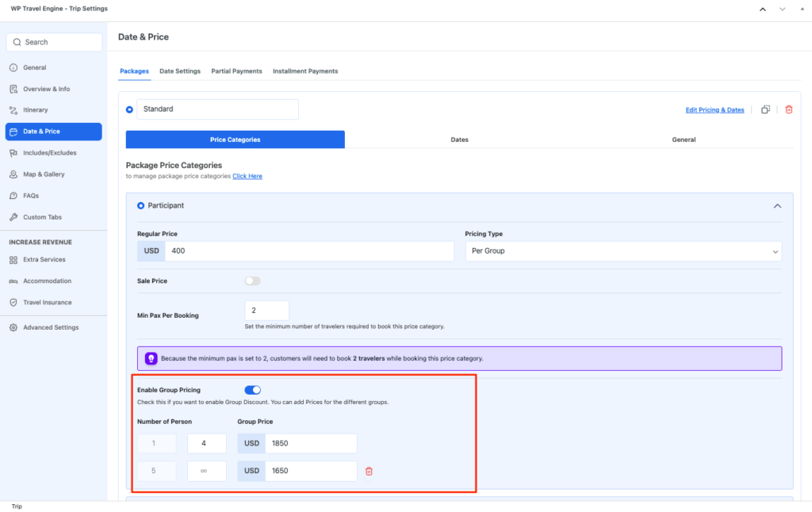Open Extra Services section
The height and width of the screenshot is (512, 812).
point(44,260)
